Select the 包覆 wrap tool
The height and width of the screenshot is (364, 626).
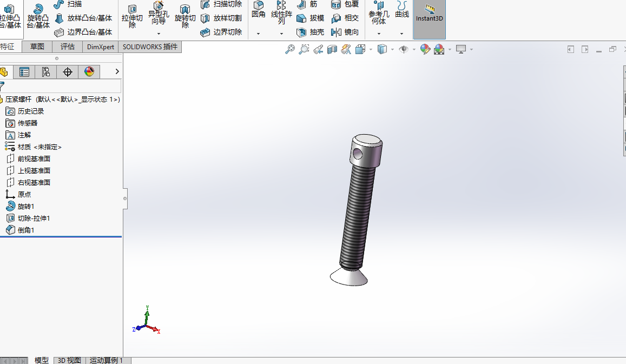tap(345, 4)
